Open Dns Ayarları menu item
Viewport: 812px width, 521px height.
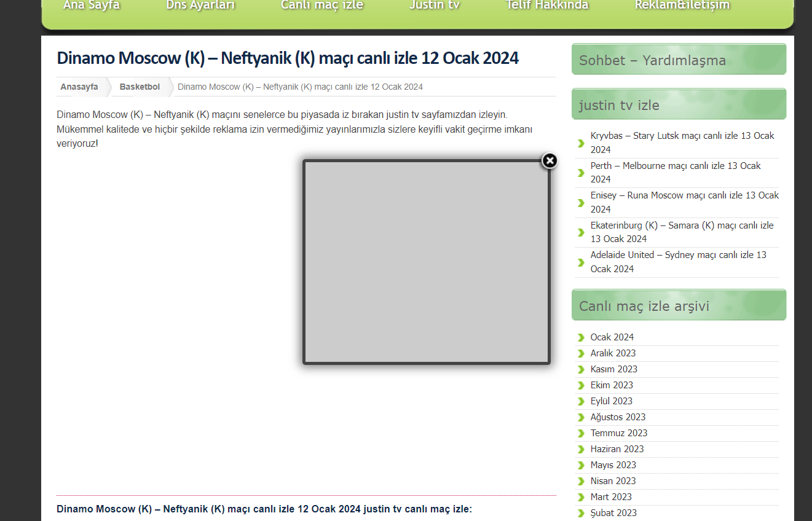point(200,6)
